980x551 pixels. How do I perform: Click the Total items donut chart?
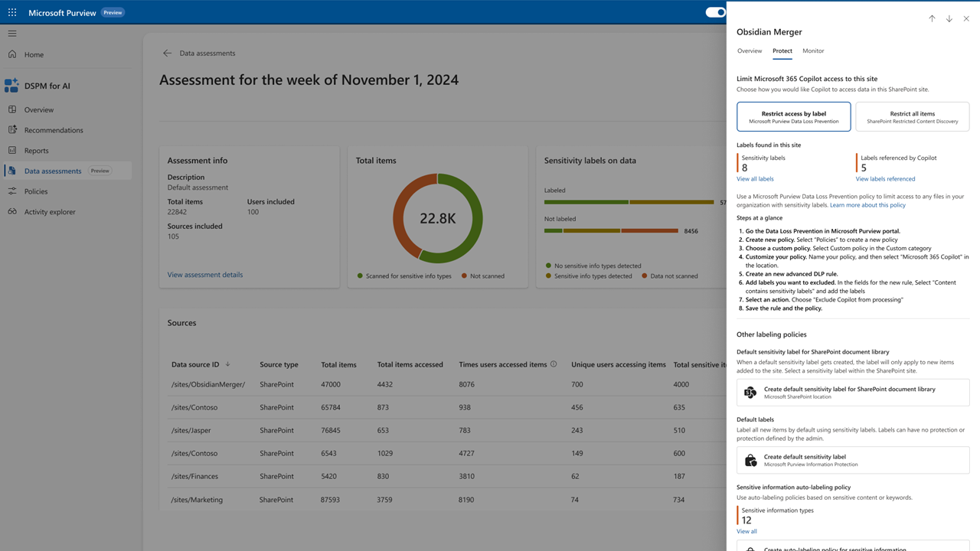pos(438,219)
